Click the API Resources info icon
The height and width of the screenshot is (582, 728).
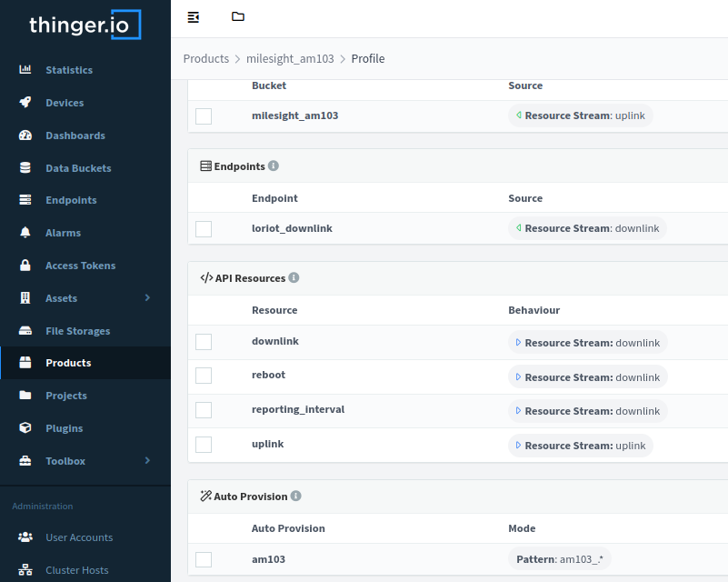click(x=294, y=278)
